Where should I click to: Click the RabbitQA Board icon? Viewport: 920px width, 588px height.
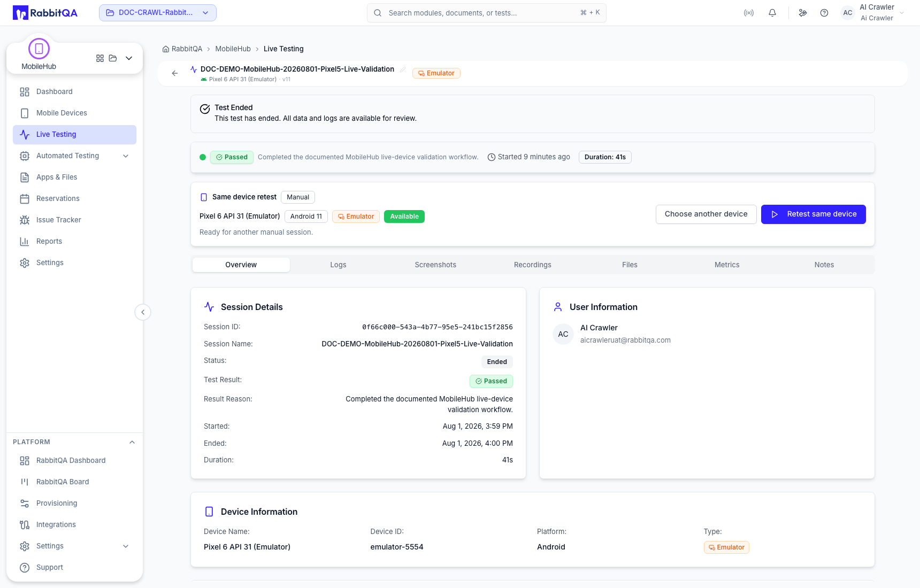tap(25, 482)
